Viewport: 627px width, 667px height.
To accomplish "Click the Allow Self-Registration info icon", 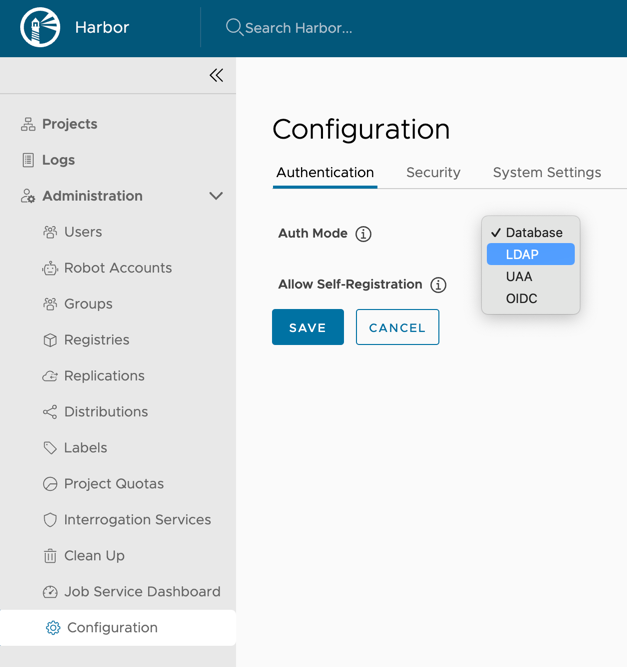I will point(438,285).
